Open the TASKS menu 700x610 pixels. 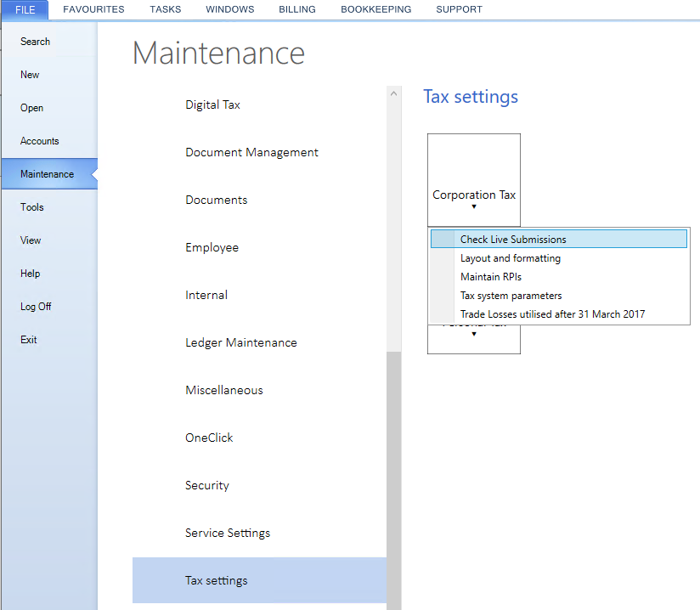(165, 9)
